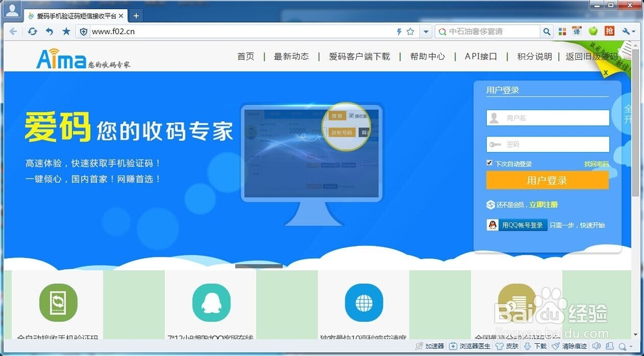
Task: Open 皮肤 skin option in status bar
Action: (507, 346)
